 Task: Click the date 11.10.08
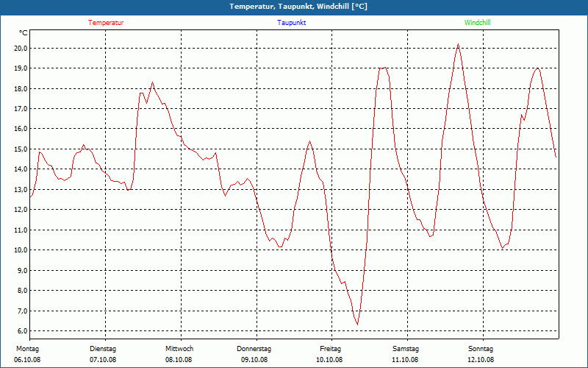click(x=405, y=360)
